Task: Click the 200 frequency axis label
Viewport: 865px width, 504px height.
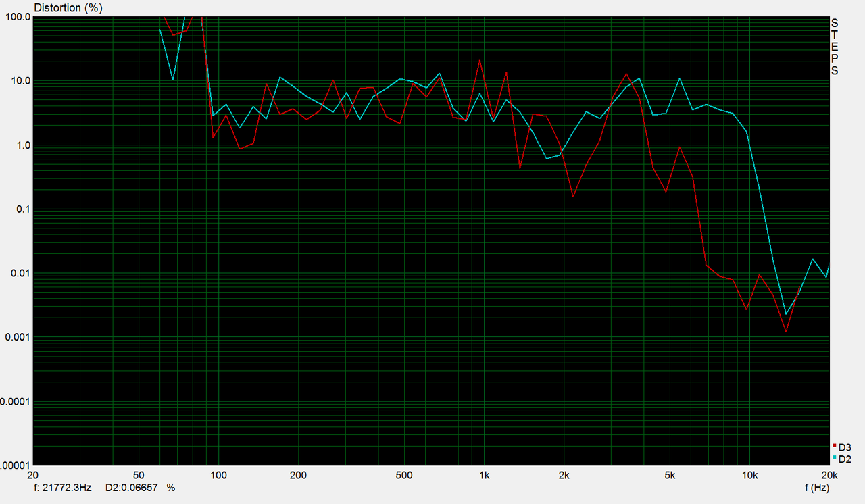Action: point(298,474)
